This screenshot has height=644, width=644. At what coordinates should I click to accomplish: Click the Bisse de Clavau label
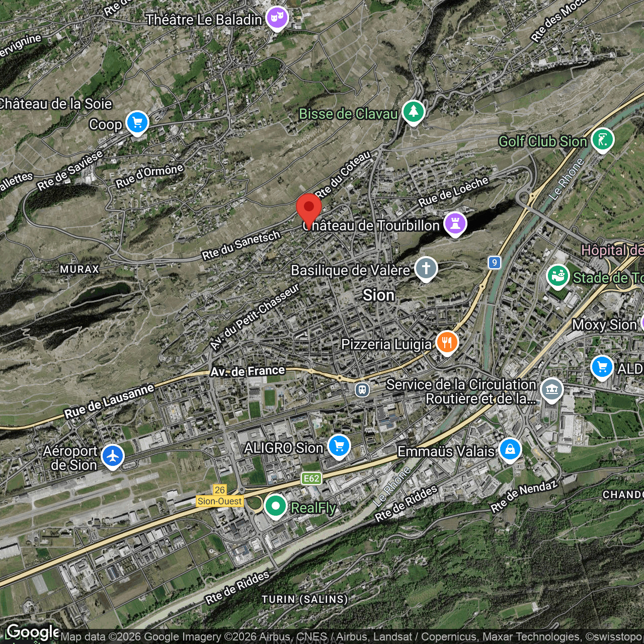tap(349, 114)
